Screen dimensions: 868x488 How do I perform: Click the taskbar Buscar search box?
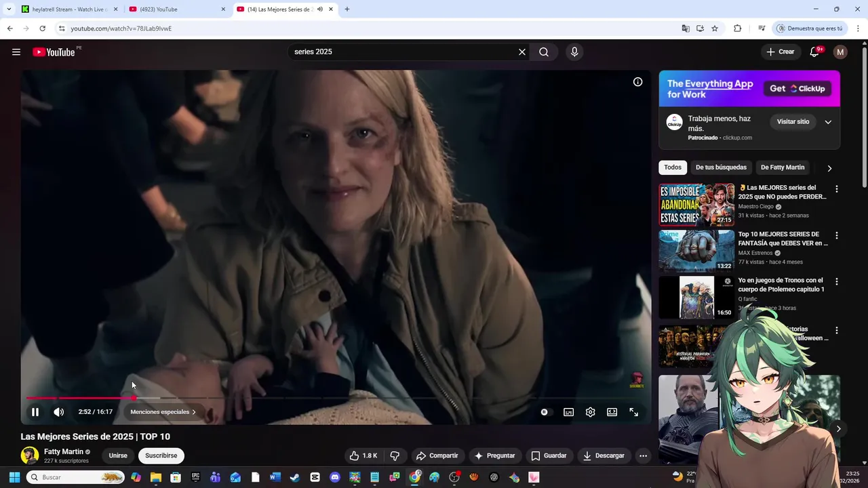[76, 477]
